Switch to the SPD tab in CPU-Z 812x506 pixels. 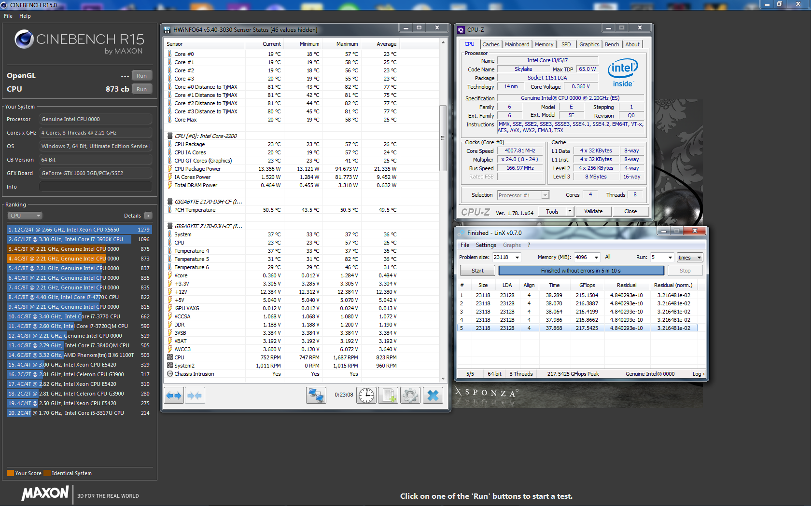tap(566, 44)
